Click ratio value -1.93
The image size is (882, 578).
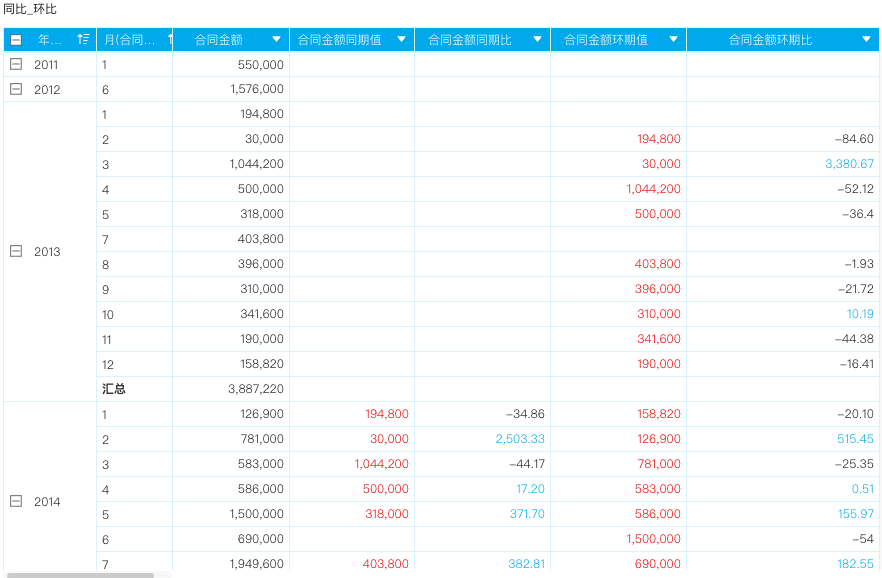(859, 264)
